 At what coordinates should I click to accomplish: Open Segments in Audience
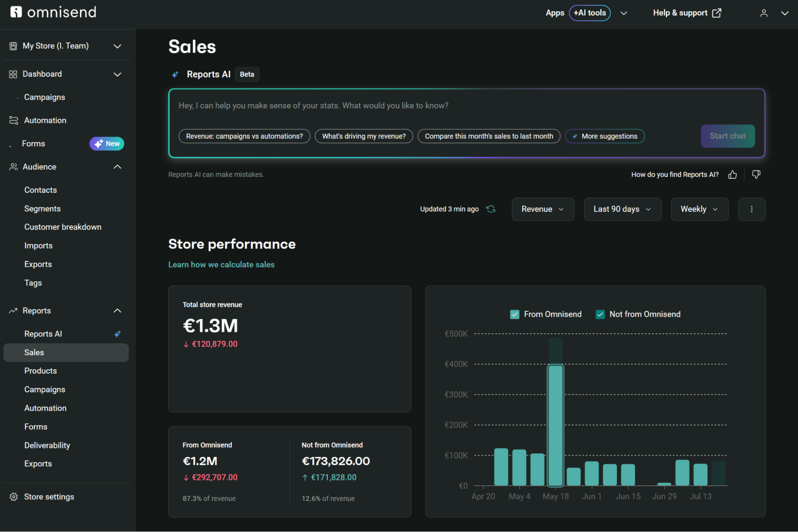tap(42, 209)
